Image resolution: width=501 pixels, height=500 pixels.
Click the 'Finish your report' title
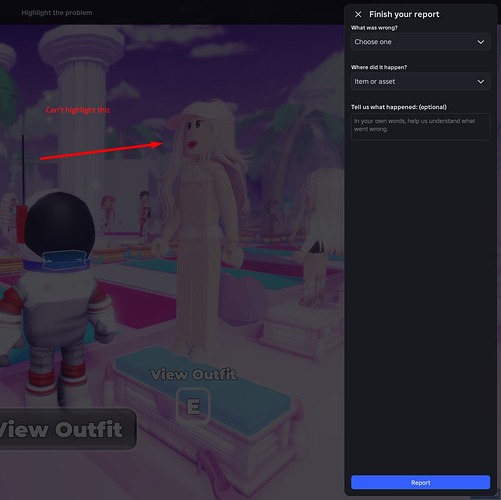coord(404,14)
